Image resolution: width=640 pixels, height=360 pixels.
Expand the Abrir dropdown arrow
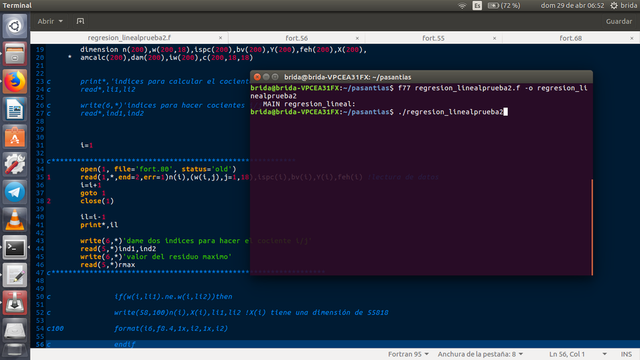[x=60, y=21]
